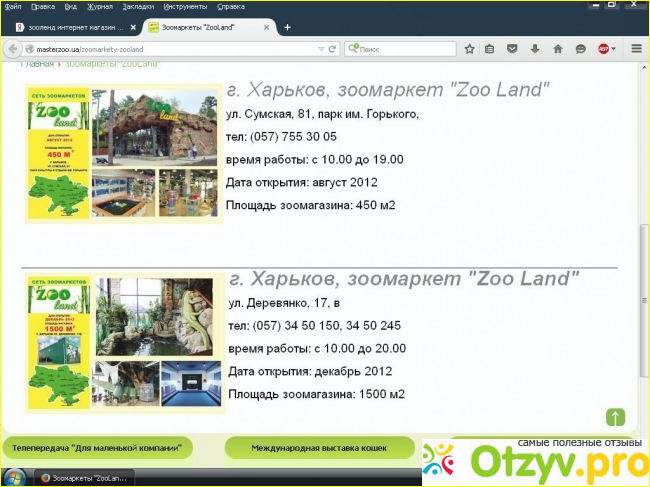This screenshot has width=650, height=487.
Task: Close the Зоомаркеты "ZooLand" tab
Action: (x=267, y=27)
